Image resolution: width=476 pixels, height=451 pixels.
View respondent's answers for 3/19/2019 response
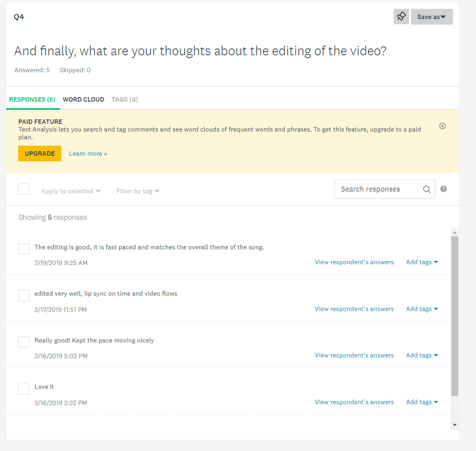354,262
